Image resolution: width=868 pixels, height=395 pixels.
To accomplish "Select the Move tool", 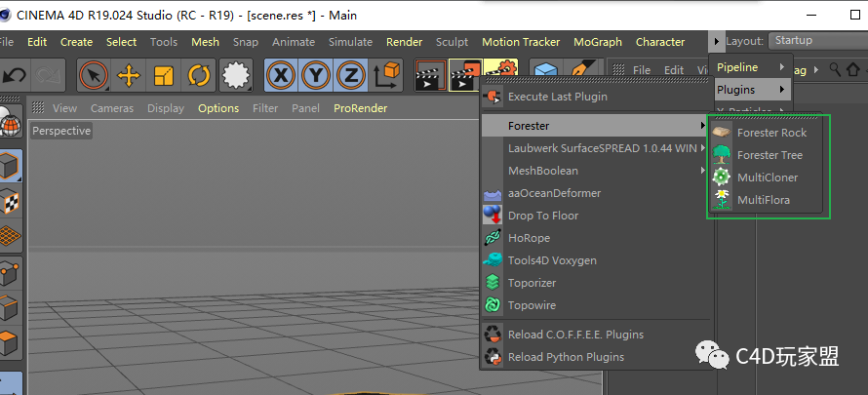I will [x=129, y=75].
